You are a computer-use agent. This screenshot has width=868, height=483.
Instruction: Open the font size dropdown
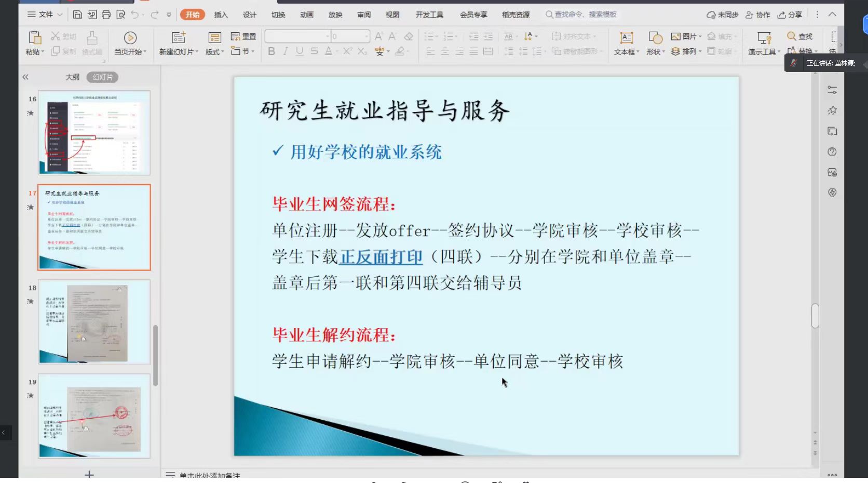pos(367,36)
